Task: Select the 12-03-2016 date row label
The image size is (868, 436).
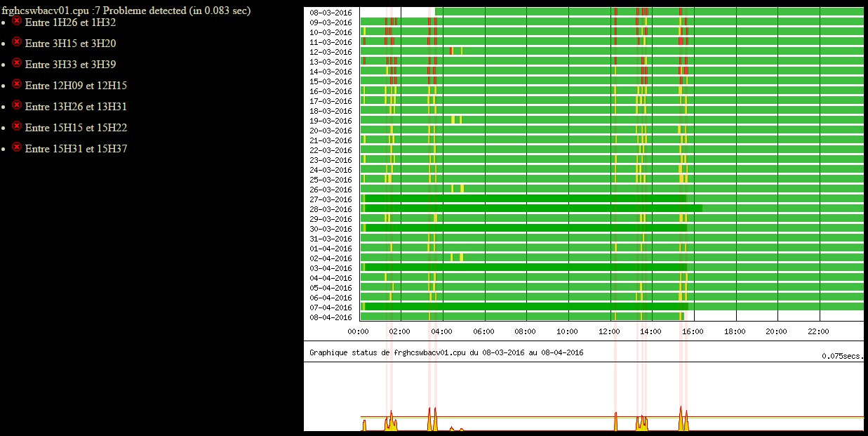Action: click(x=331, y=52)
